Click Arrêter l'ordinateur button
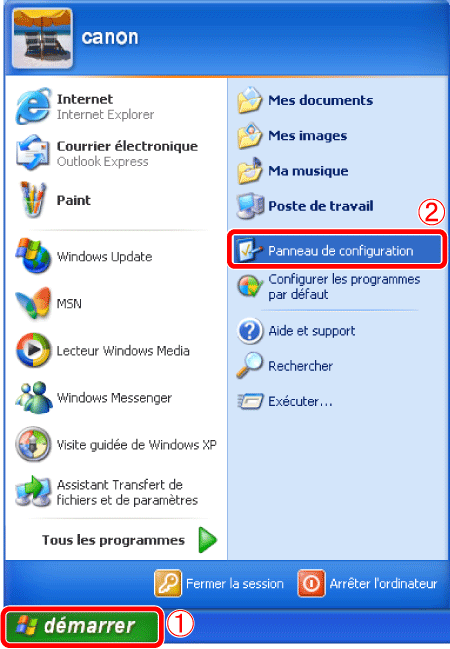Viewport: 450px width, 649px height. coord(367,583)
